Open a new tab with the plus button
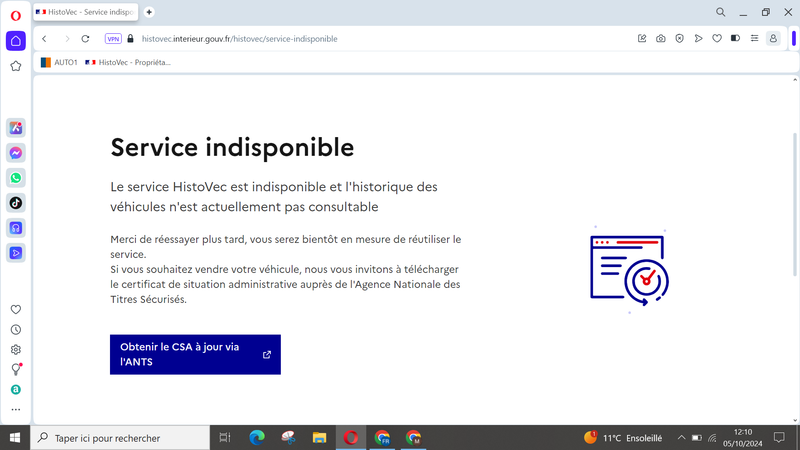800x450 pixels. [149, 12]
